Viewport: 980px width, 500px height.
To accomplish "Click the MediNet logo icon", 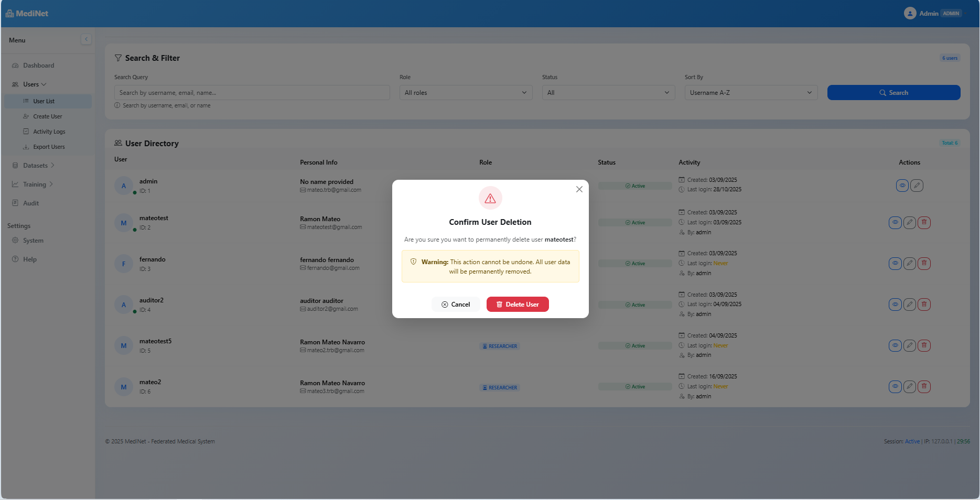I will [x=9, y=13].
